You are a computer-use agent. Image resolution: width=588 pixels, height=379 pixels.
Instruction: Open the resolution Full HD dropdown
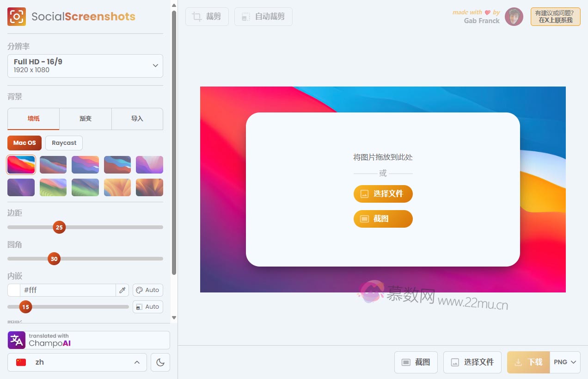(85, 66)
